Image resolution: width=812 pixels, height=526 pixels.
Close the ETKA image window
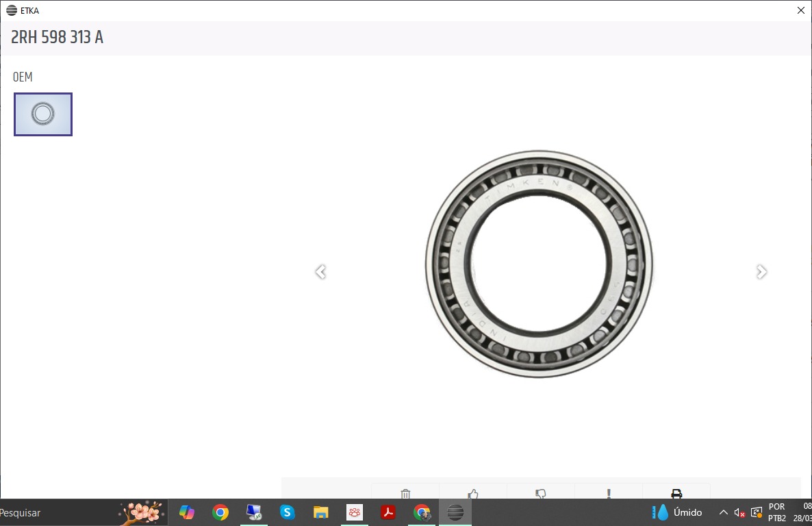coord(800,10)
